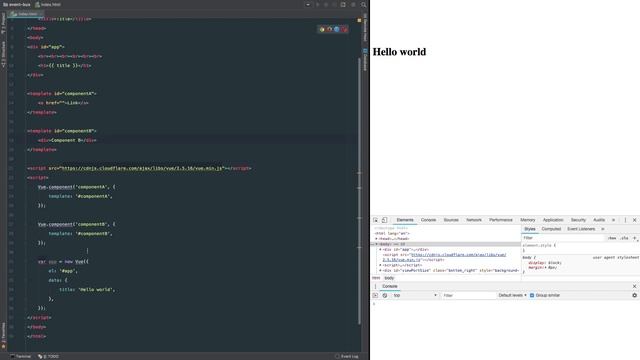
Task: Switch to the Security tab in DevTools
Action: [x=578, y=220]
